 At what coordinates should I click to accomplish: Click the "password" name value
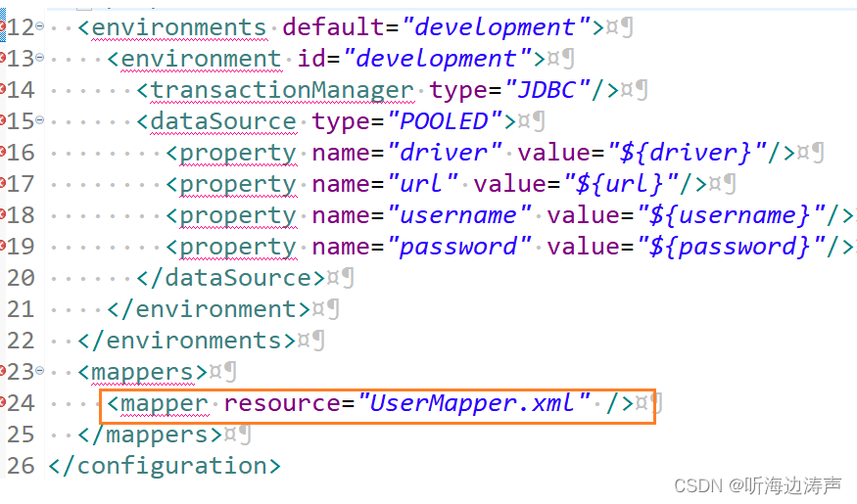(459, 247)
